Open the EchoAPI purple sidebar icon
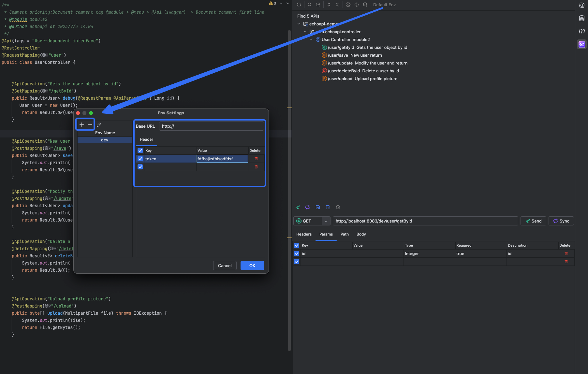The width and height of the screenshot is (588, 374). pyautogui.click(x=581, y=44)
